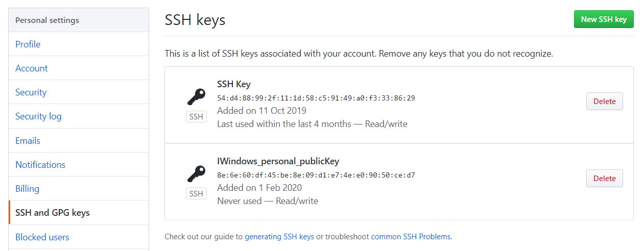
Task: Click the SSH badge under the first key
Action: [196, 117]
